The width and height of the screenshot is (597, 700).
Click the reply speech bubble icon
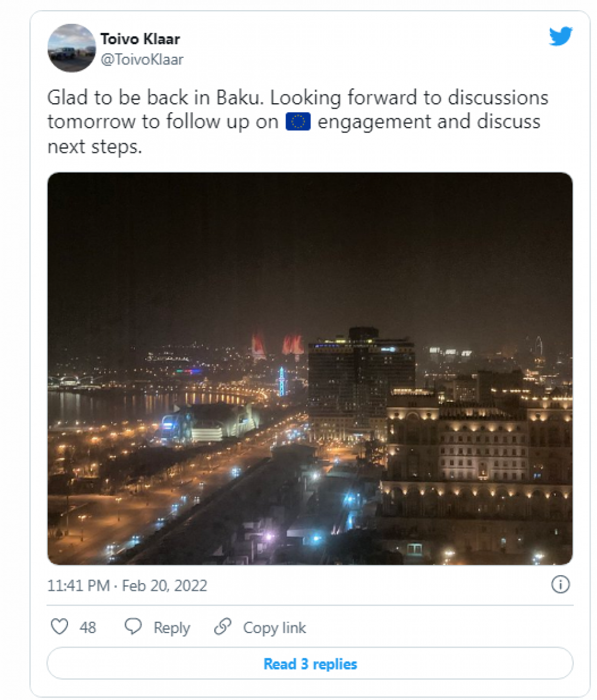tap(133, 627)
